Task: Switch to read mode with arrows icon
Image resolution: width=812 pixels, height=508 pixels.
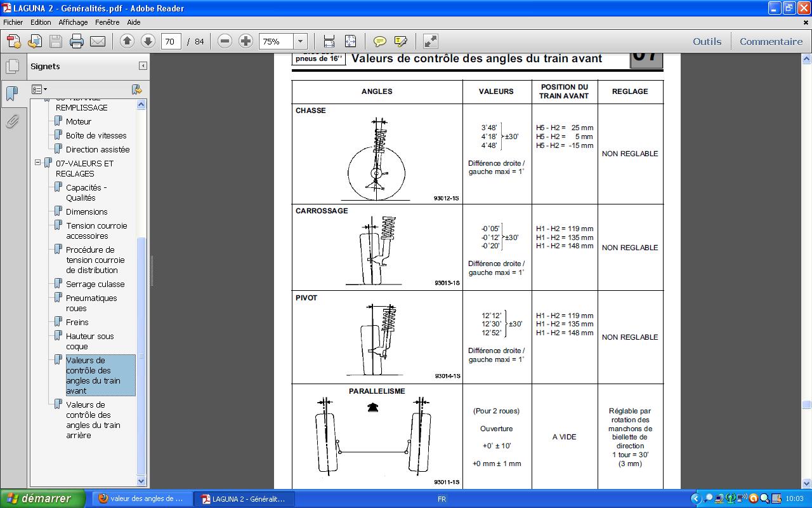Action: pyautogui.click(x=430, y=41)
